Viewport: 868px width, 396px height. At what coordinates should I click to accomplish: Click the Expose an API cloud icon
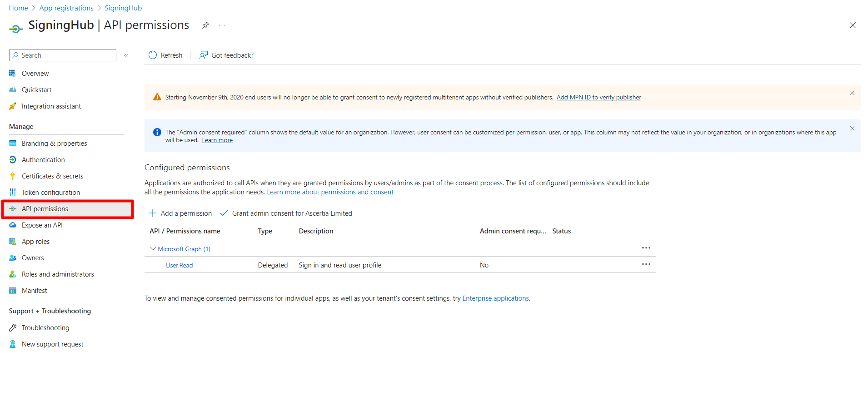13,225
